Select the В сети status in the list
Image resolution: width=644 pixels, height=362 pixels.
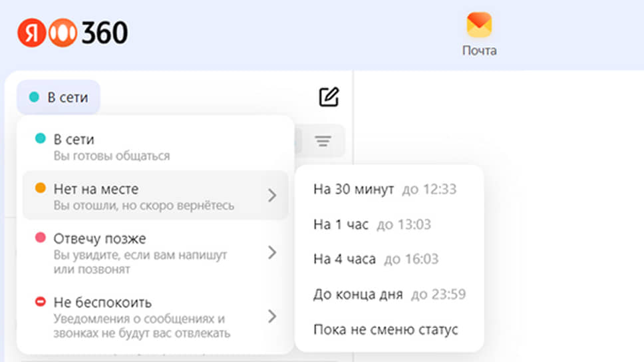coord(74,140)
